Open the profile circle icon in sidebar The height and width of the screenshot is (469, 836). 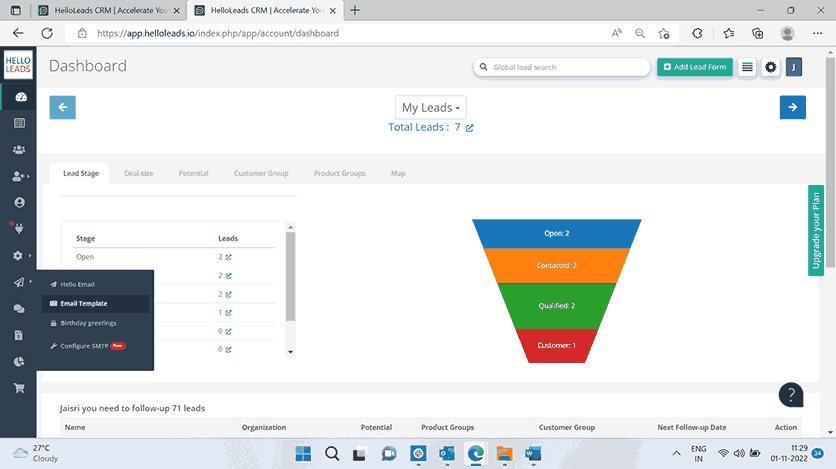(x=19, y=203)
